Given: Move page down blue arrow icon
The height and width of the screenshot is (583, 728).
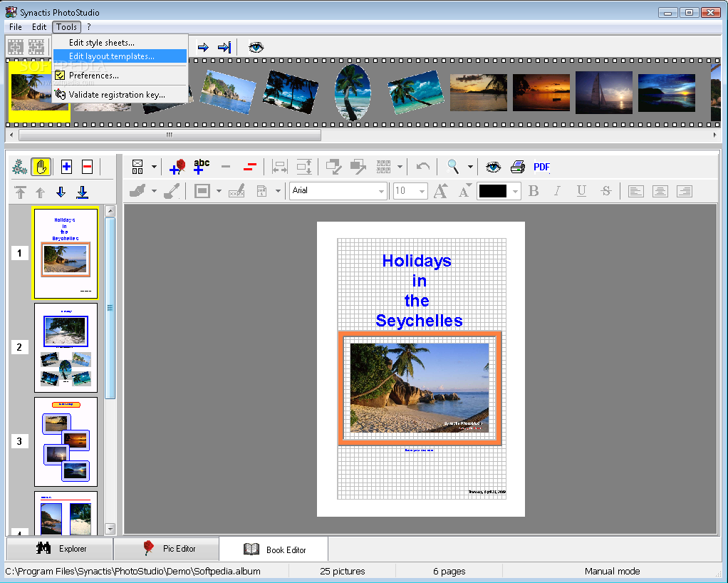Looking at the screenshot, I should [61, 192].
